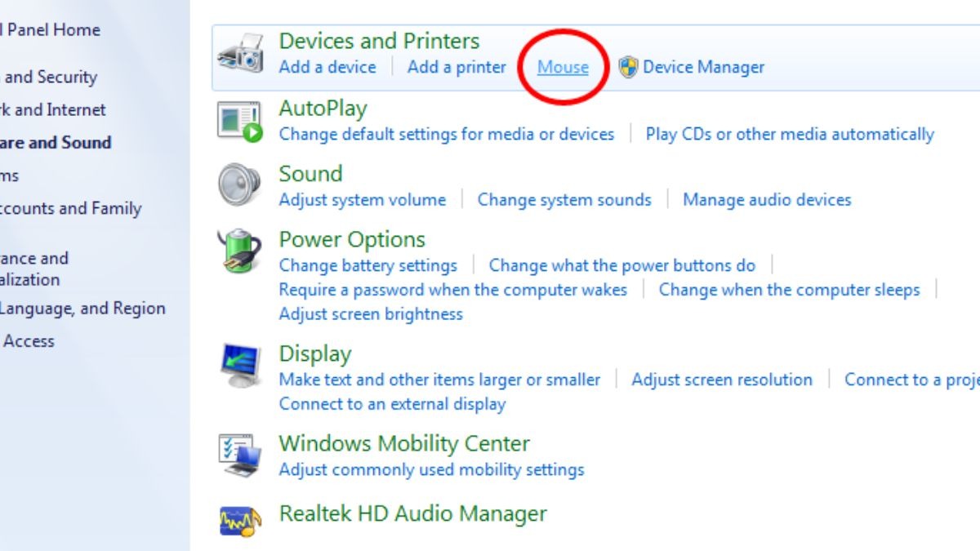Click the Hardware and Sound sidebar entry
Screen dimensions: 980x551
(56, 143)
